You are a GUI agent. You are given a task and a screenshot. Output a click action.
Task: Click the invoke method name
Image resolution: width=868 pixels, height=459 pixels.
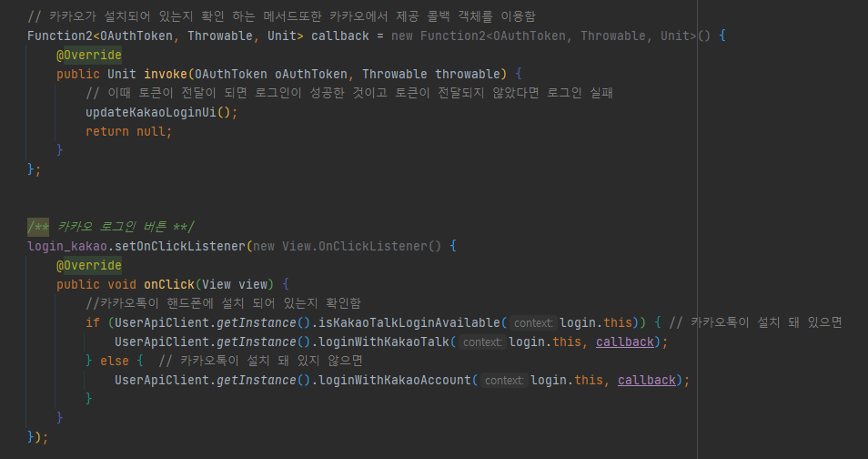(166, 75)
